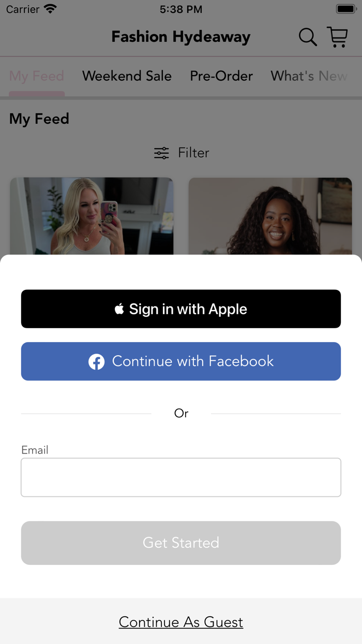Tap the Facebook logo icon

pyautogui.click(x=96, y=361)
